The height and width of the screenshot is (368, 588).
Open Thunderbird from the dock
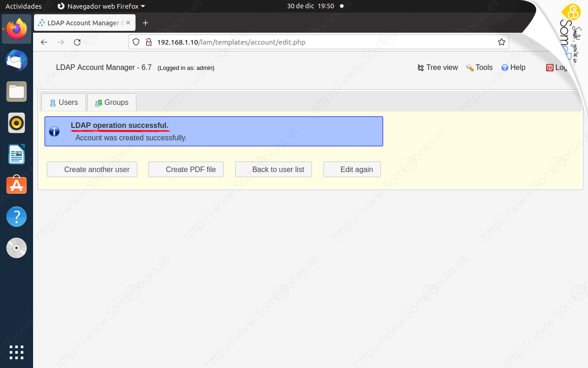click(17, 60)
